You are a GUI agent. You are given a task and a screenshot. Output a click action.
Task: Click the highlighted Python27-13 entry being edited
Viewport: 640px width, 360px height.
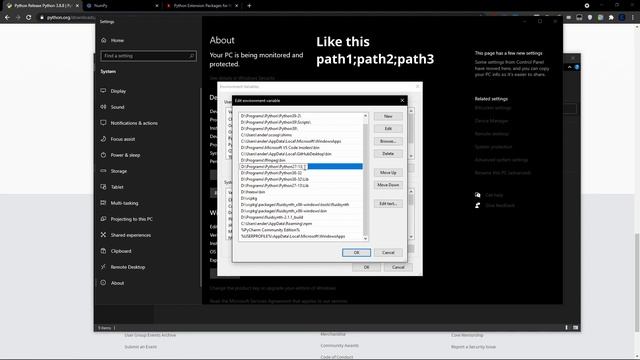[301, 167]
